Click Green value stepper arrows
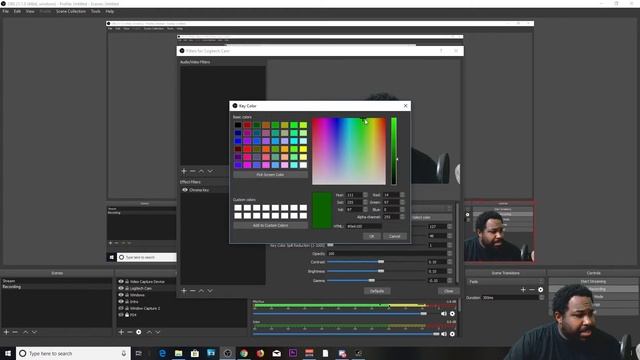 click(402, 202)
